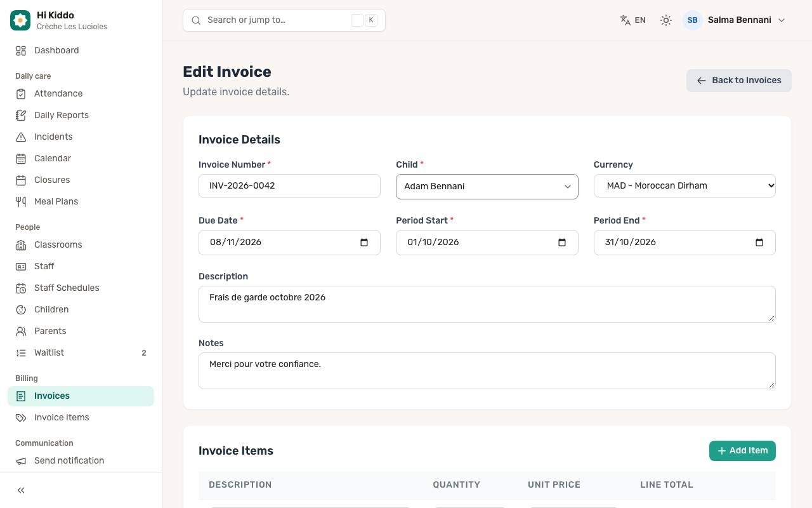The image size is (812, 508).
Task: Click the Description textarea
Action: pyautogui.click(x=487, y=304)
